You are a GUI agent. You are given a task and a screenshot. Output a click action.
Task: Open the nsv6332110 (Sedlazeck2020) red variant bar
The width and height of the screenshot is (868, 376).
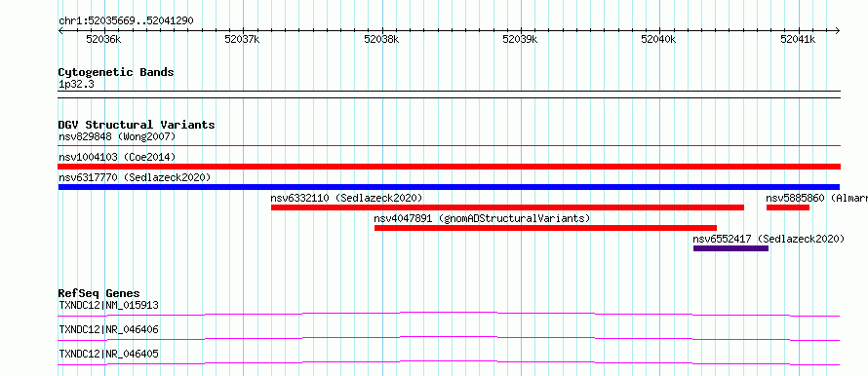507,207
